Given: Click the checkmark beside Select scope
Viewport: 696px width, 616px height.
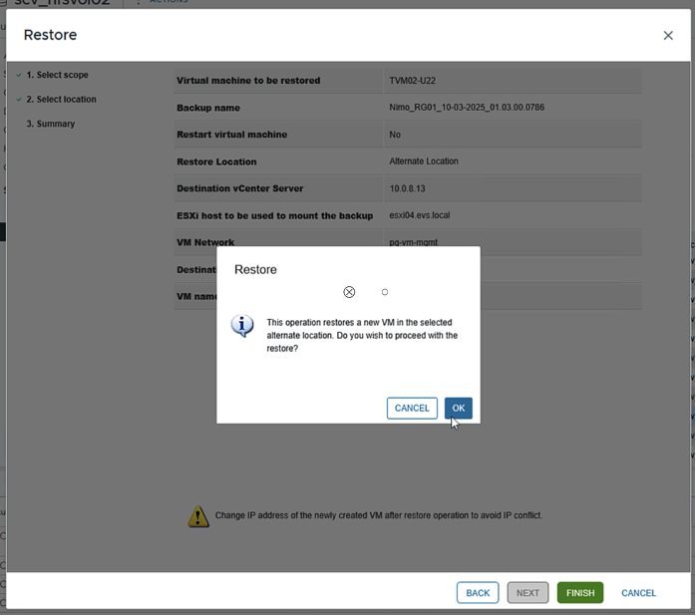Looking at the screenshot, I should pos(19,75).
